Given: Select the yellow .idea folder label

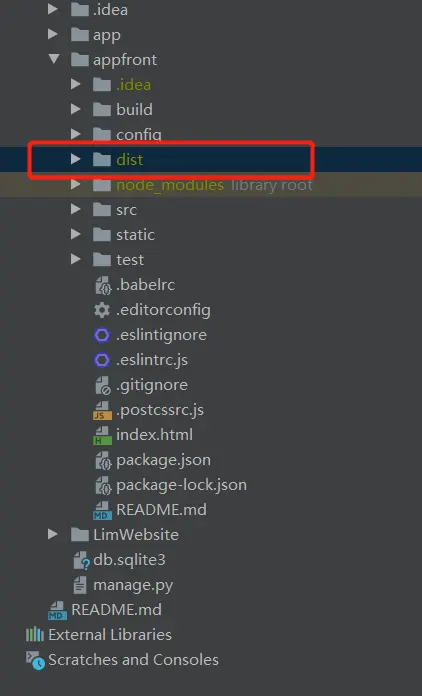Looking at the screenshot, I should (133, 84).
